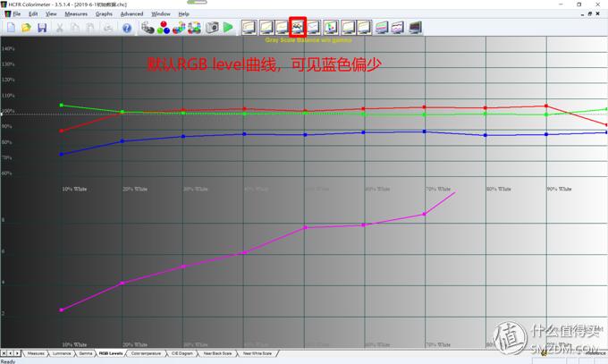Measure secondaries with the multicolor balls icon
This screenshot has width=608, height=364.
click(x=179, y=28)
